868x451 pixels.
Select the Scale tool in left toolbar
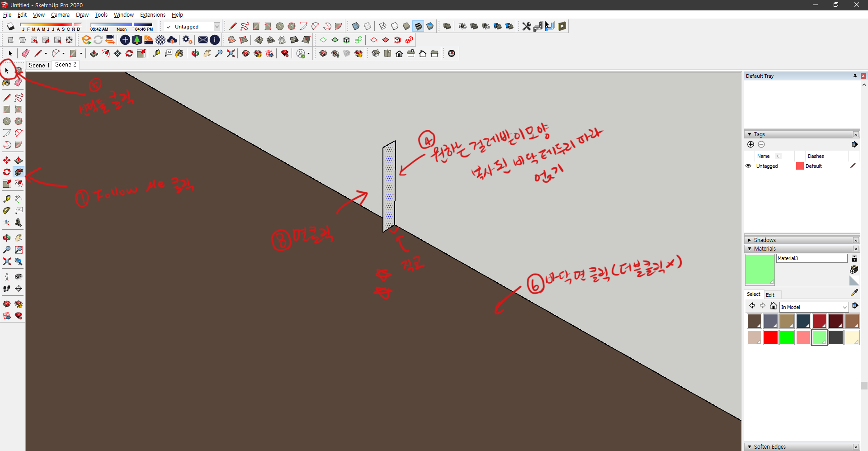[x=7, y=184]
